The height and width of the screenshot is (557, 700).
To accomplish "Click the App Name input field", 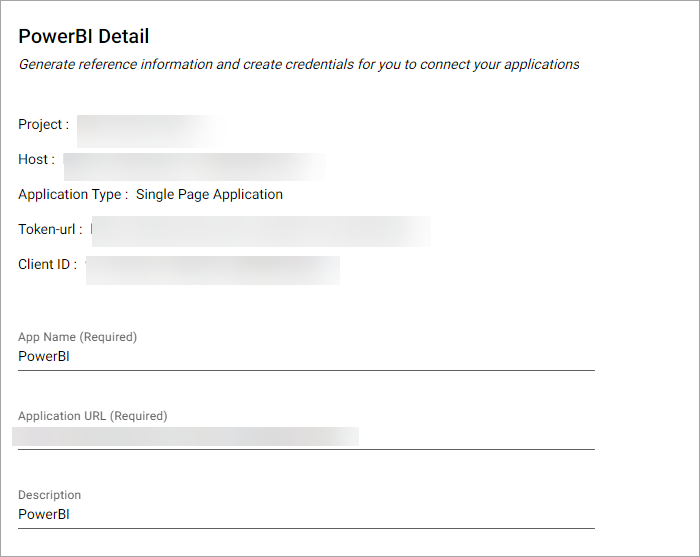I will point(306,356).
